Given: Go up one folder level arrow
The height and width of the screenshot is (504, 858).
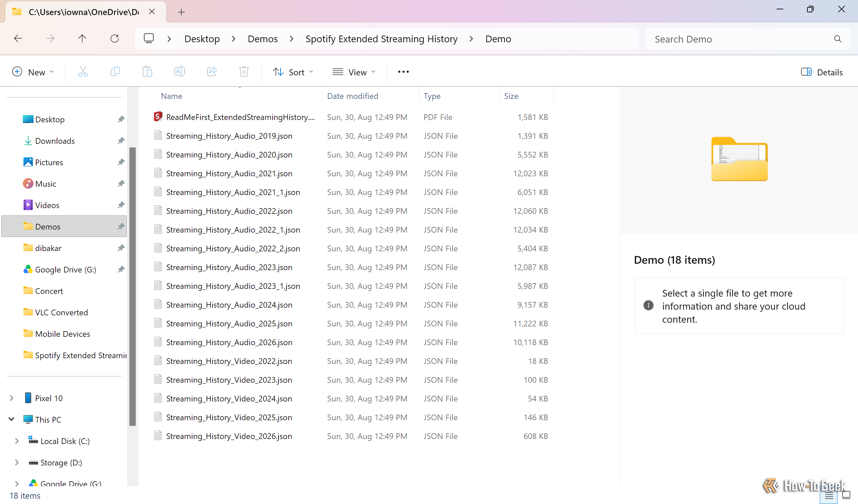Looking at the screenshot, I should click(x=82, y=39).
